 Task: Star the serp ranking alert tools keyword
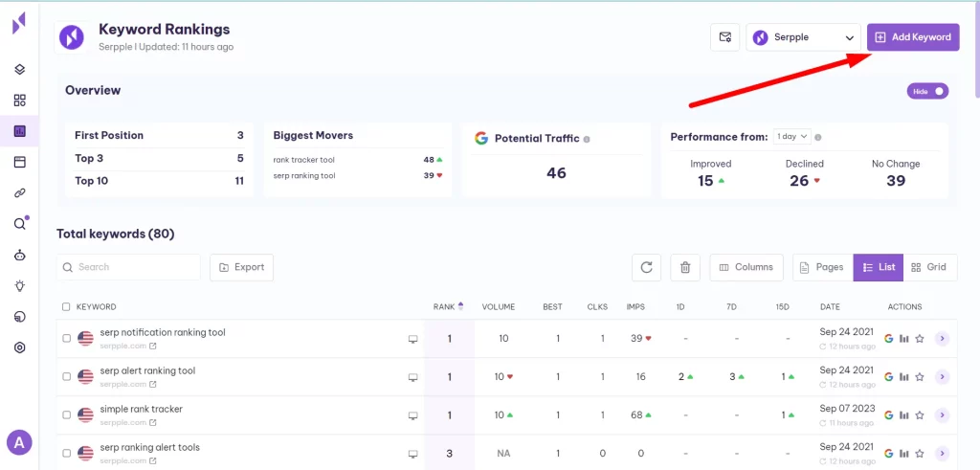point(920,453)
